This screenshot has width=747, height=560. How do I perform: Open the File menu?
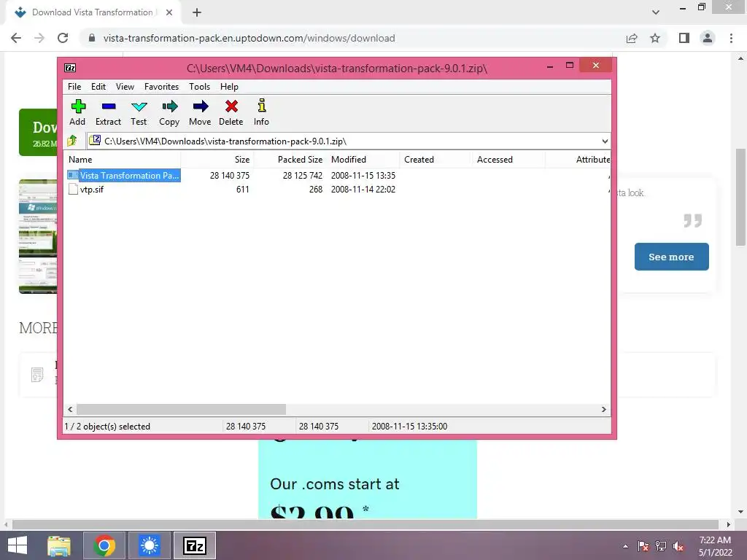[74, 87]
